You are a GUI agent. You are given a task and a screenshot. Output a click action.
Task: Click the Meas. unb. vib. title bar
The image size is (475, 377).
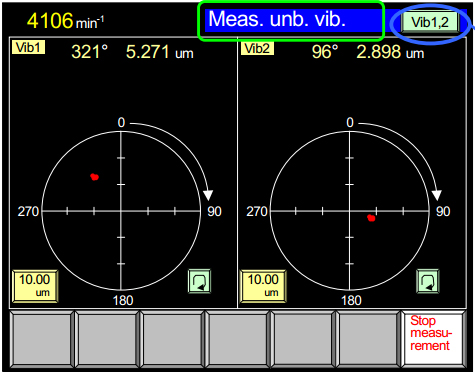tap(293, 20)
